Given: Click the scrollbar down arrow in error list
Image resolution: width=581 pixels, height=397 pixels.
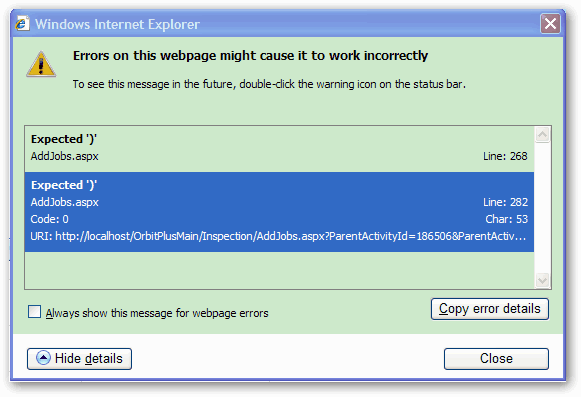Looking at the screenshot, I should coord(542,280).
